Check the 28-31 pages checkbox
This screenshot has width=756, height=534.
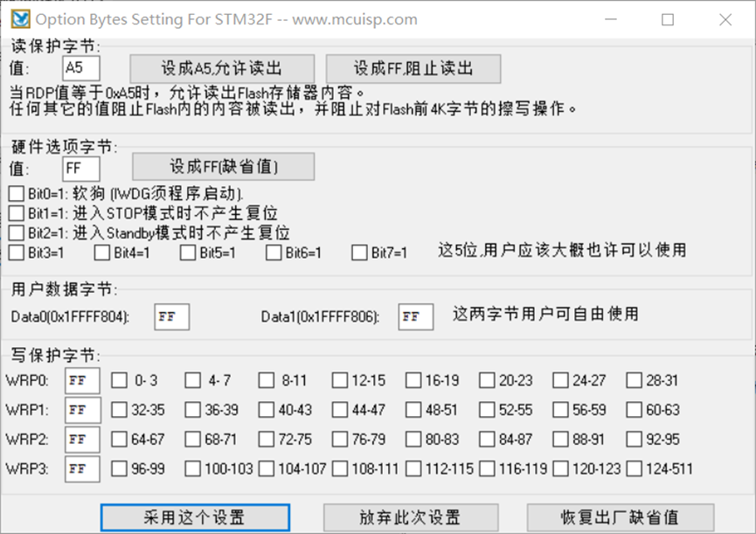click(634, 380)
